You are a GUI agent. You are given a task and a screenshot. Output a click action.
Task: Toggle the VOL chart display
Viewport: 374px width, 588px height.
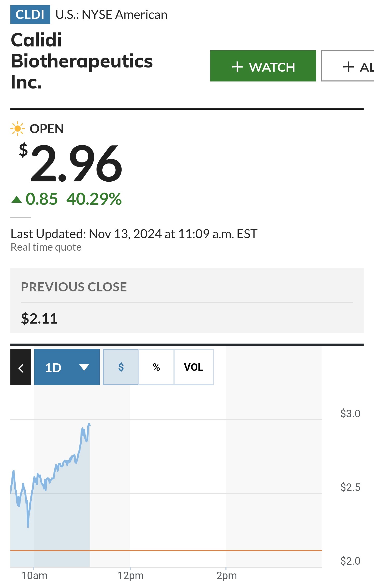point(194,367)
